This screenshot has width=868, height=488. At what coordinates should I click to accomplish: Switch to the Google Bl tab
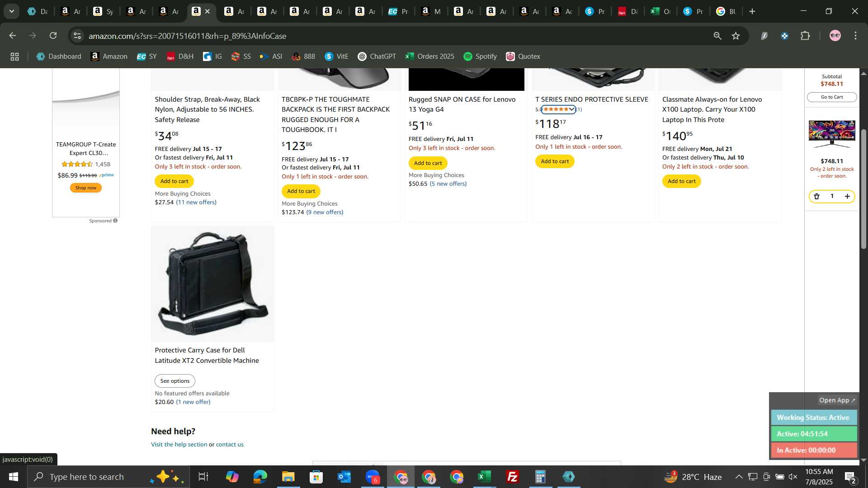[727, 11]
